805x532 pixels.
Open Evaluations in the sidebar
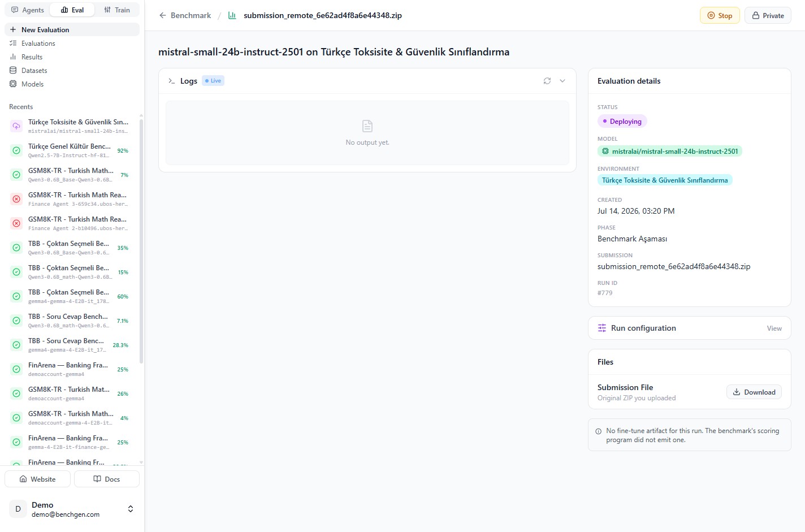tap(72, 44)
